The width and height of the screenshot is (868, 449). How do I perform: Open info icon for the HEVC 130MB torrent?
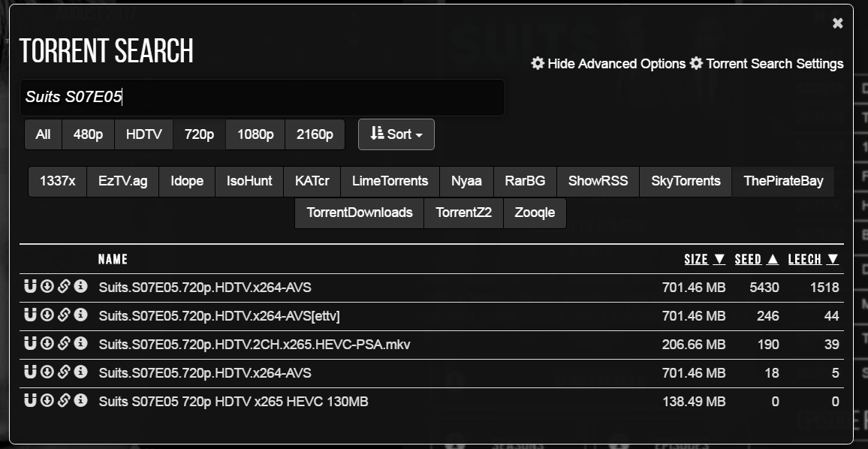click(x=81, y=400)
